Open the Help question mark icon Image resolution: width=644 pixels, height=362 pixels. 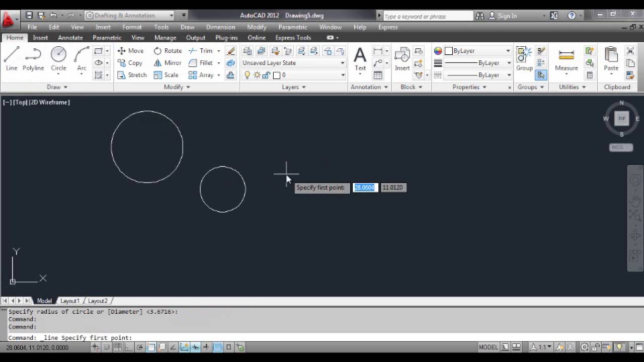click(x=572, y=16)
